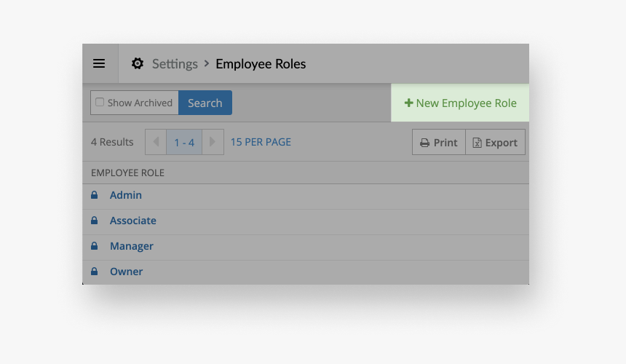Click the breadcrumb chevron after Settings
This screenshot has width=626, height=364.
[x=207, y=63]
